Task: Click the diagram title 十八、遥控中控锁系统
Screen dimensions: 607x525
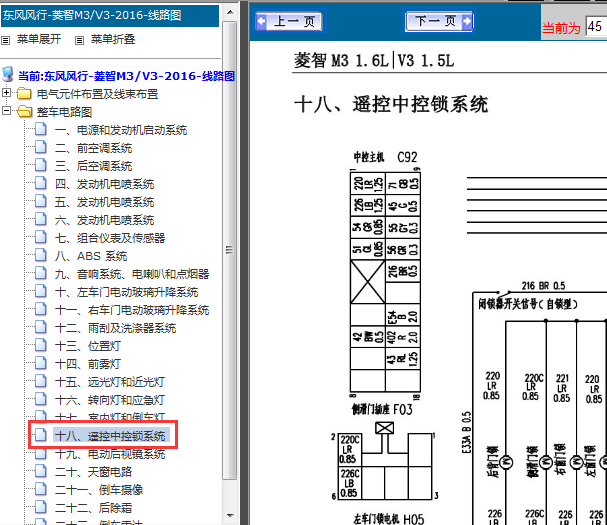Action: coord(391,105)
